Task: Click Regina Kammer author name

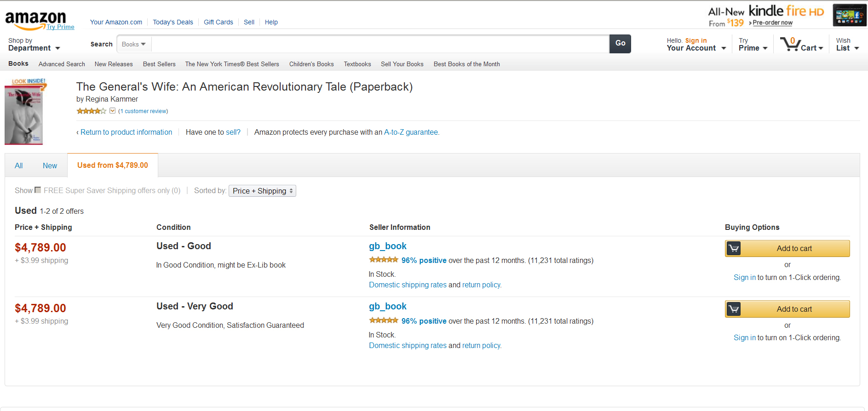Action: pos(112,99)
